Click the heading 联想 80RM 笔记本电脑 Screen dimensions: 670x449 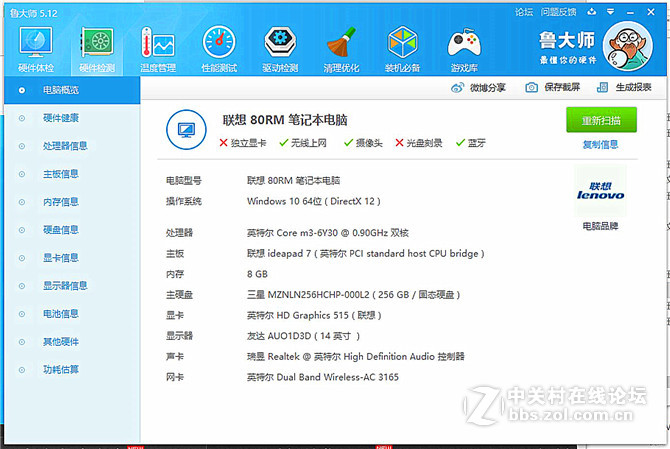point(285,120)
